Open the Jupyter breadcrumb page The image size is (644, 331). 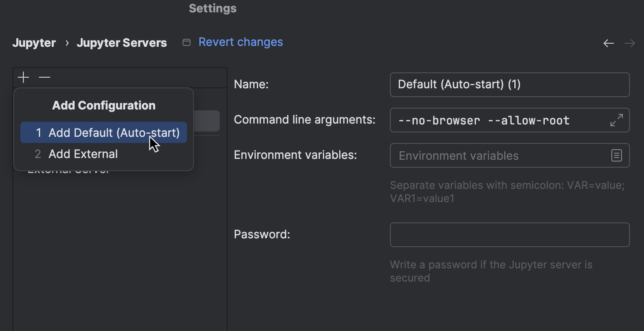tap(34, 42)
